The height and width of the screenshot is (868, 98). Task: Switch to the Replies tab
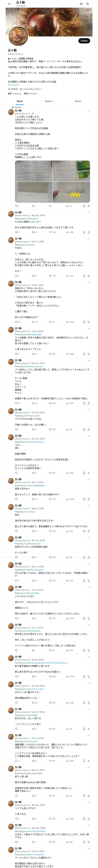coord(49,101)
